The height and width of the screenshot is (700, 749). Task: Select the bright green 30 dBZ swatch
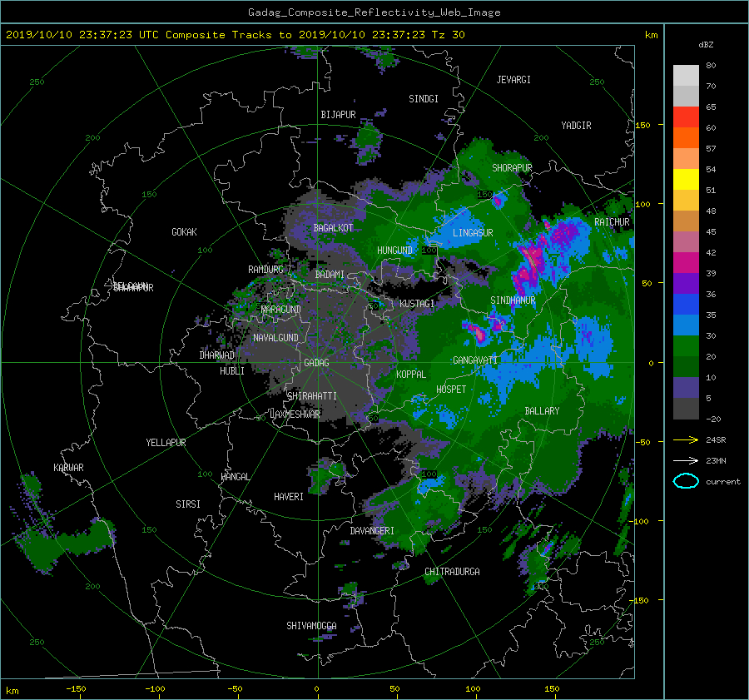coord(686,346)
